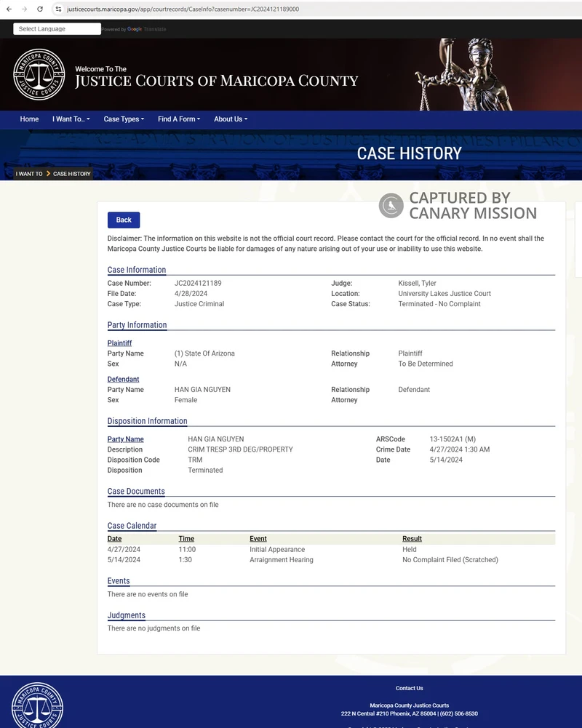Click the Arraignment Hearing calendar event
Image resolution: width=582 pixels, height=728 pixels.
(282, 559)
